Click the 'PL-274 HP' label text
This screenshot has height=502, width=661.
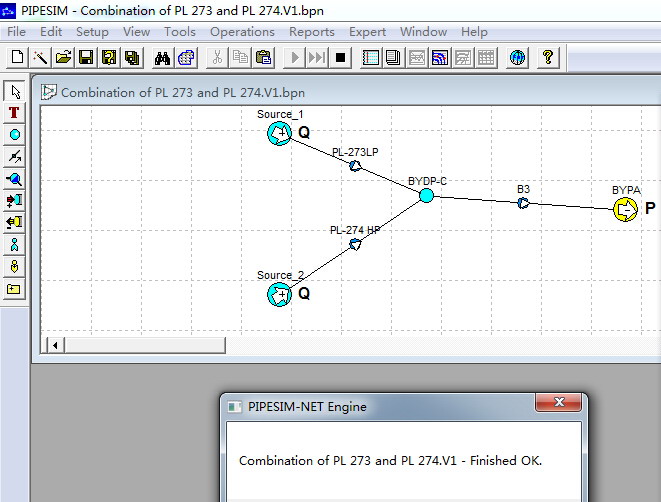[x=355, y=230]
